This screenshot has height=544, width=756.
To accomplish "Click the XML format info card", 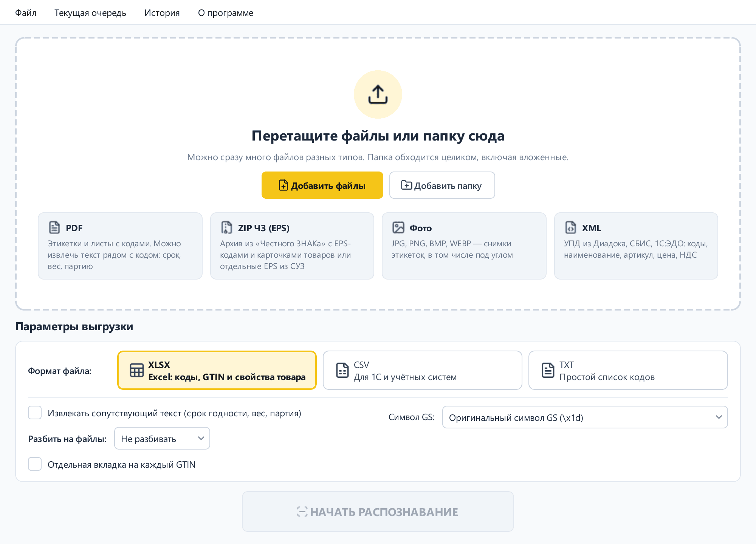I will [x=636, y=246].
